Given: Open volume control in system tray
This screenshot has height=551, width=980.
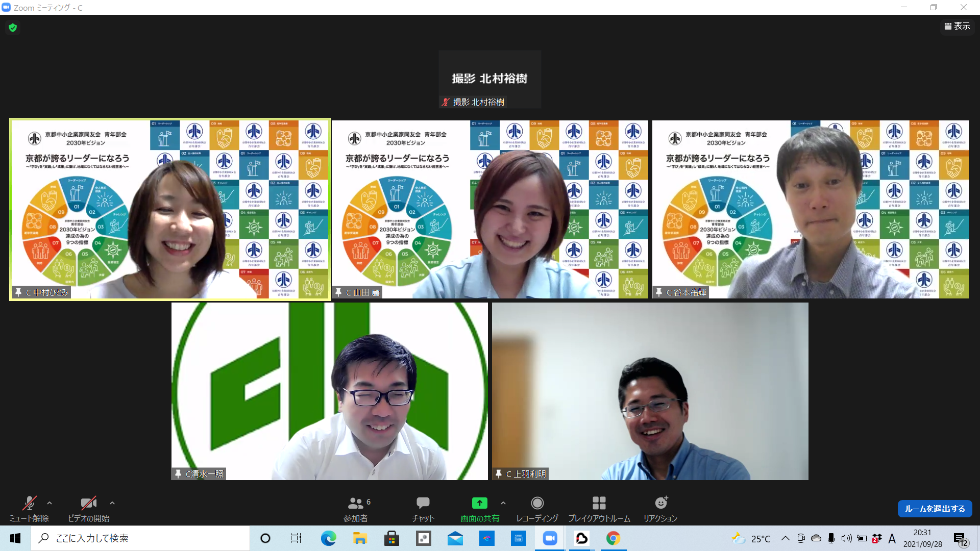Looking at the screenshot, I should point(846,538).
